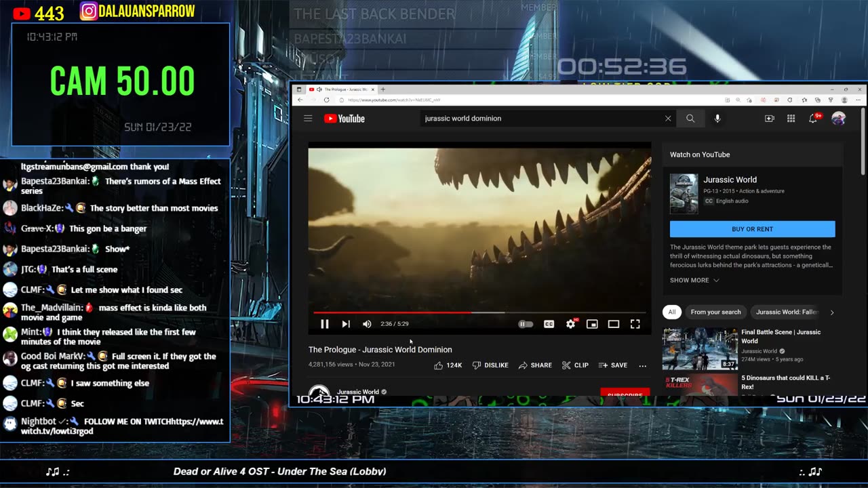Open Jurassic World movie title link

coord(730,180)
